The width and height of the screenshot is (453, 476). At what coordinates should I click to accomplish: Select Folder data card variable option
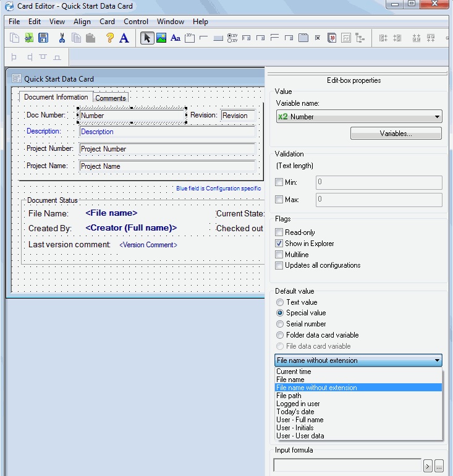click(280, 335)
